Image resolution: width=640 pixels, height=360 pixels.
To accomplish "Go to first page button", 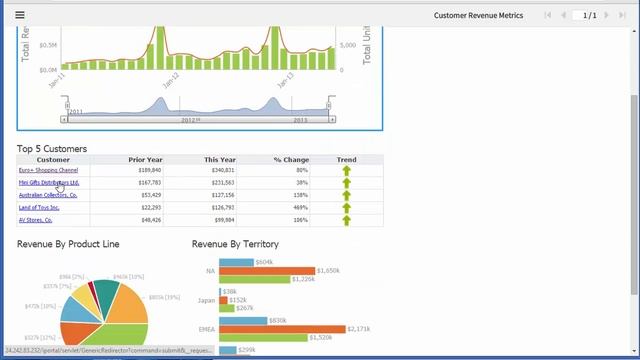I will click(548, 15).
